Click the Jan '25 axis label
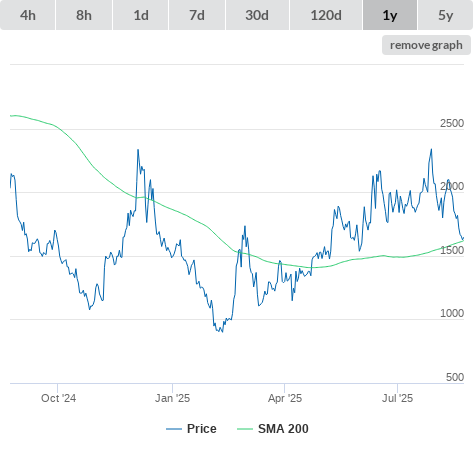This screenshot has height=455, width=474. pyautogui.click(x=172, y=398)
